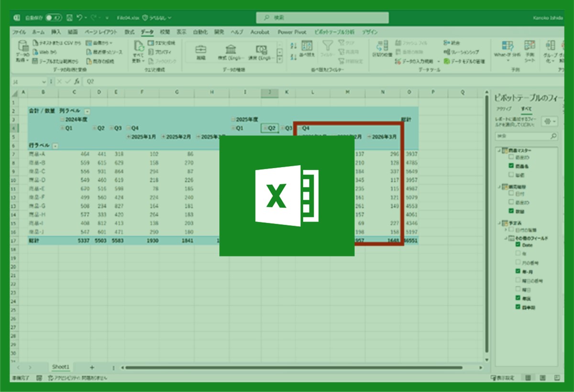
Task: Click the Refresh All (すべて更新) icon
Action: (139, 50)
